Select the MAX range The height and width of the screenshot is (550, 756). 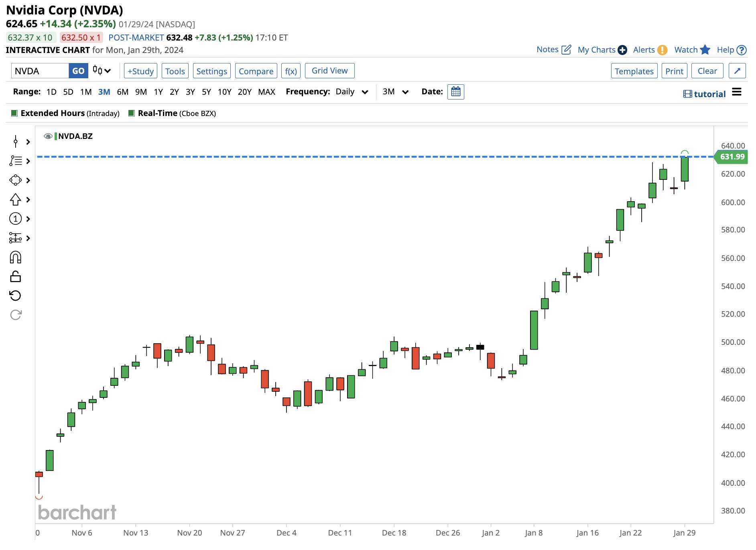267,92
